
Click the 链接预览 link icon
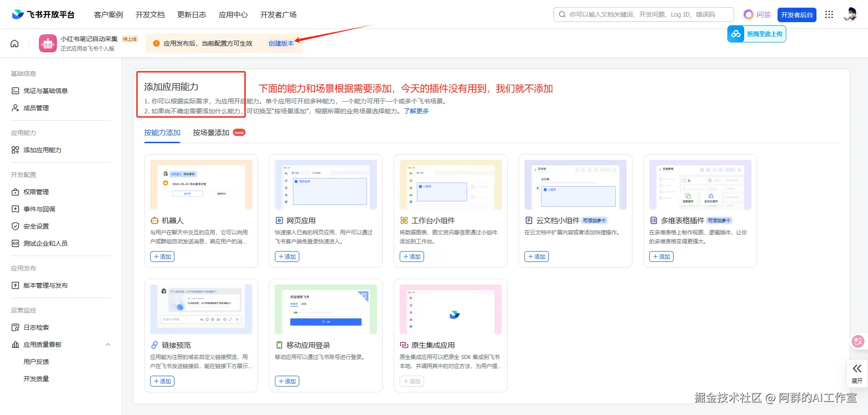[155, 345]
